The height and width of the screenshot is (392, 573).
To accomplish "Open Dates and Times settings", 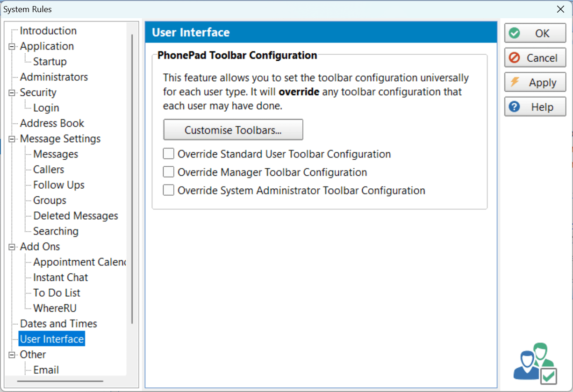I will pos(58,324).
